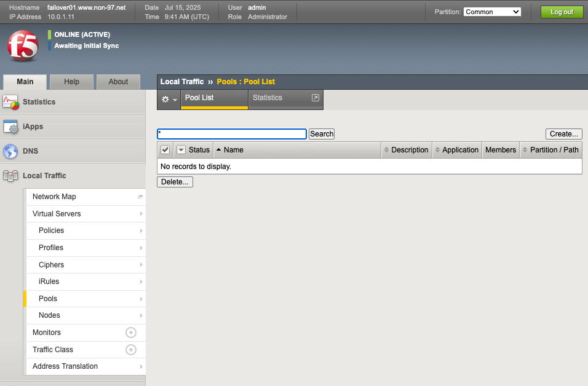Open Pools menu item
The height and width of the screenshot is (386, 588).
pos(86,299)
